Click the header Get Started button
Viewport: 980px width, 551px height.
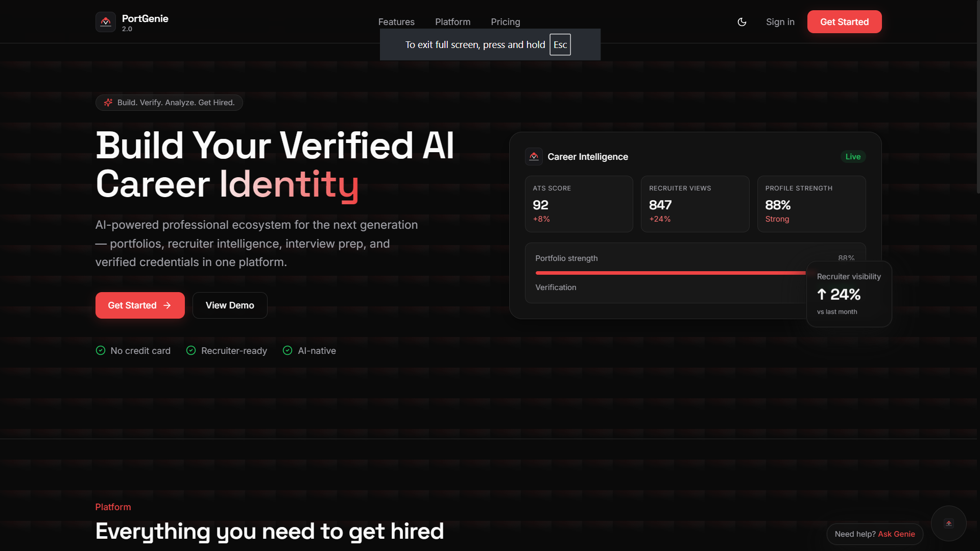844,22
